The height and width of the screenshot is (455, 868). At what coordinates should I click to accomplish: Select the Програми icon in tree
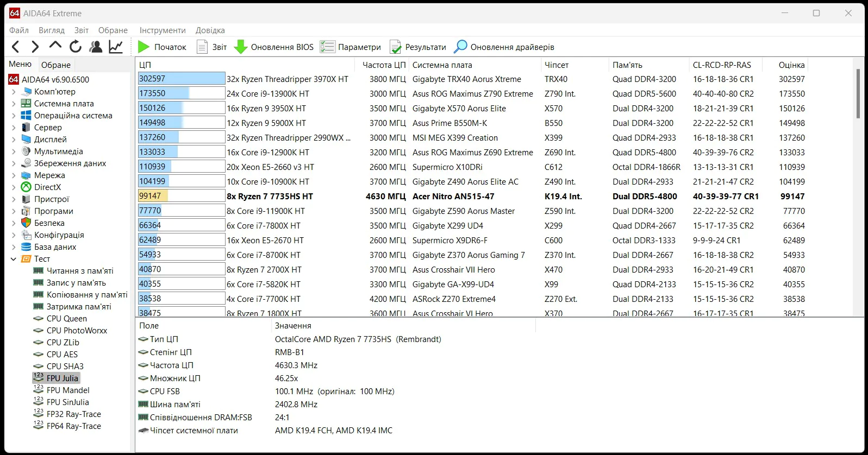coord(26,211)
